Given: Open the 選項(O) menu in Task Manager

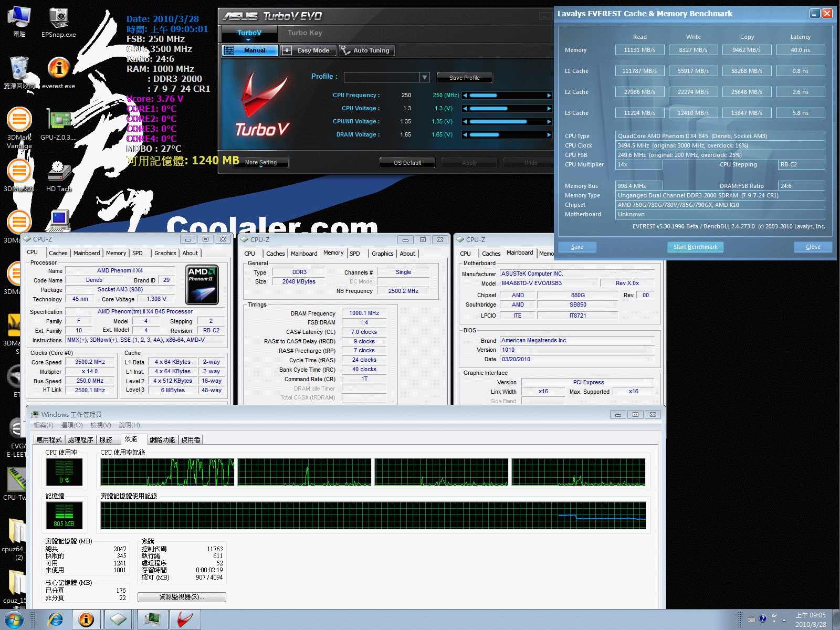Looking at the screenshot, I should (72, 425).
